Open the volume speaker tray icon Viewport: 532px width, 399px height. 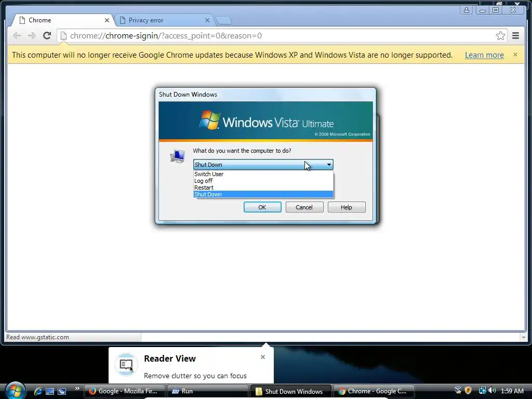pyautogui.click(x=493, y=391)
